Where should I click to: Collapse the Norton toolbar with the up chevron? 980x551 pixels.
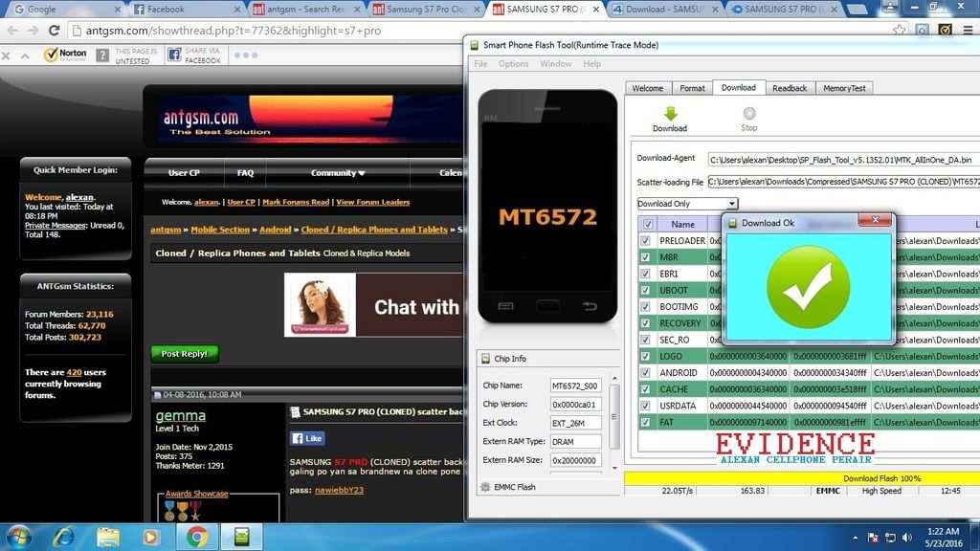(x=25, y=55)
